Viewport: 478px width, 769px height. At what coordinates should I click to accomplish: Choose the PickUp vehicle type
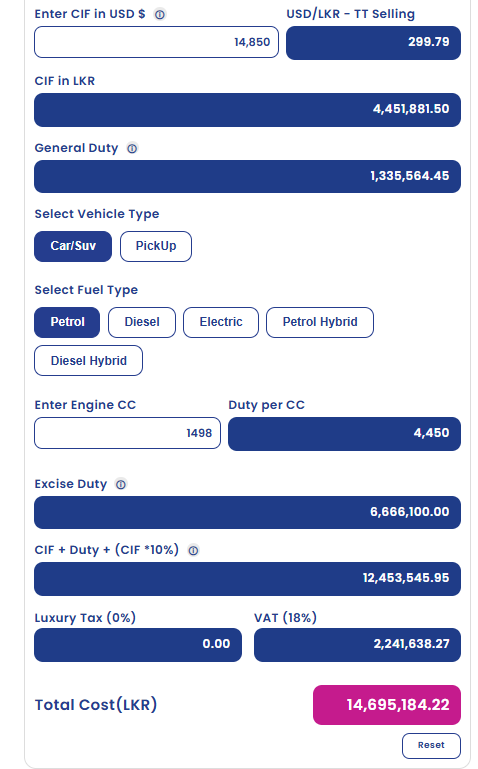pos(156,246)
